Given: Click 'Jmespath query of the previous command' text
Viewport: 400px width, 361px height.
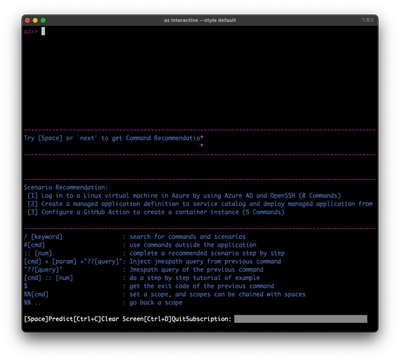Looking at the screenshot, I should pos(196,270).
